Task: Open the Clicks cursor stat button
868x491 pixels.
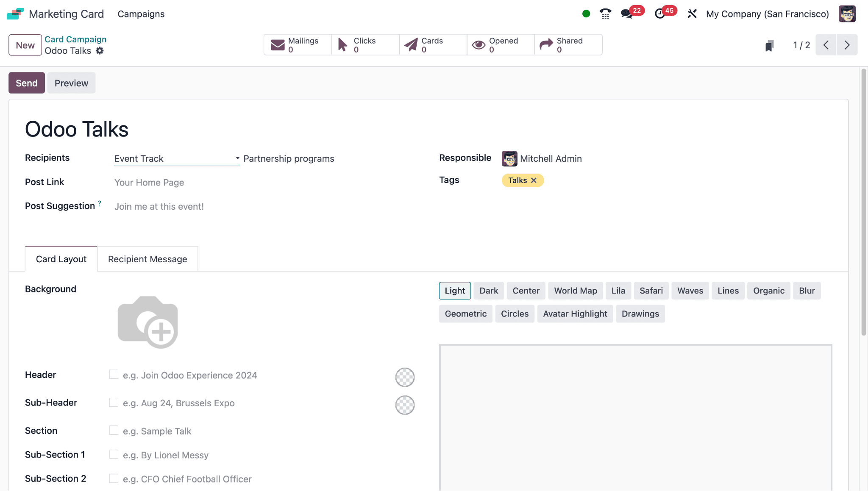Action: click(365, 45)
